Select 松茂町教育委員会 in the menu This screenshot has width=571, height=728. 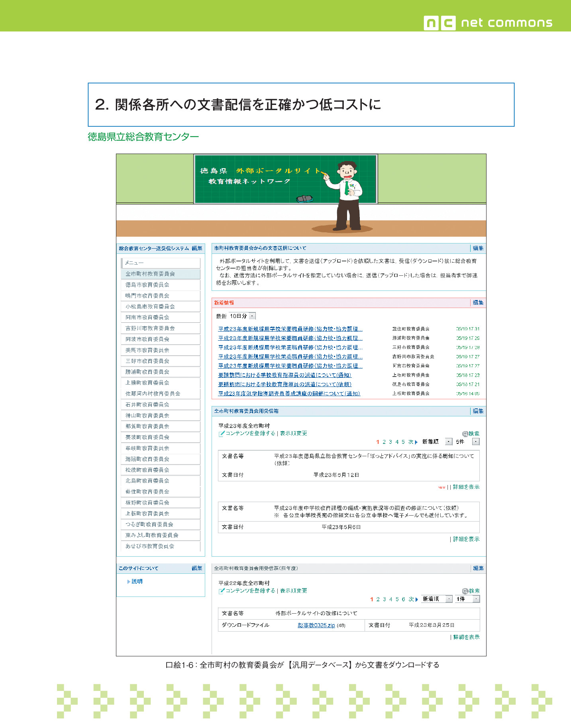161,470
